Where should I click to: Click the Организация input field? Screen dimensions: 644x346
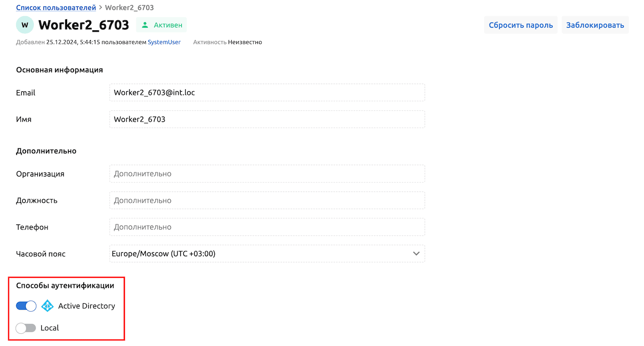tap(266, 174)
